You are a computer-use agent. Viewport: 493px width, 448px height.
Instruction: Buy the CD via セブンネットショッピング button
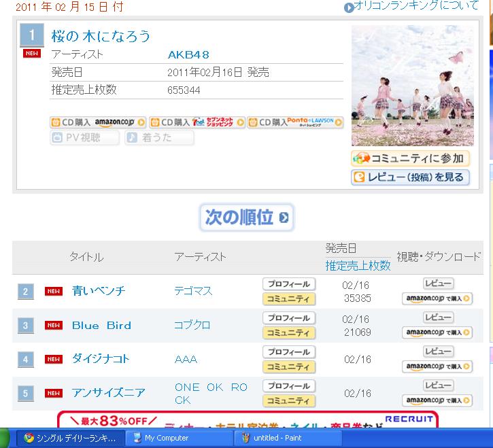(x=197, y=122)
